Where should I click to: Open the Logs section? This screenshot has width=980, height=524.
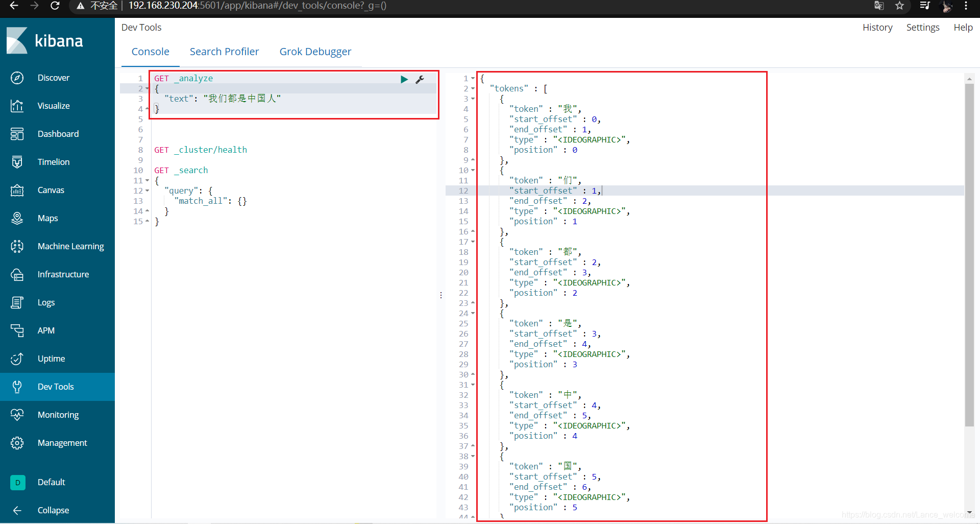pos(45,302)
